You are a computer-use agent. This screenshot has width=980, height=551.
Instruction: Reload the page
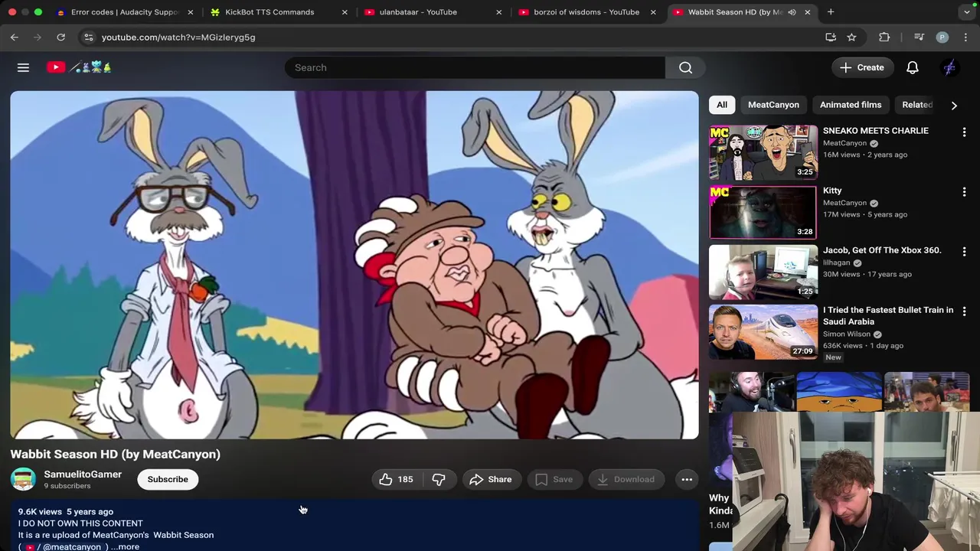point(60,37)
